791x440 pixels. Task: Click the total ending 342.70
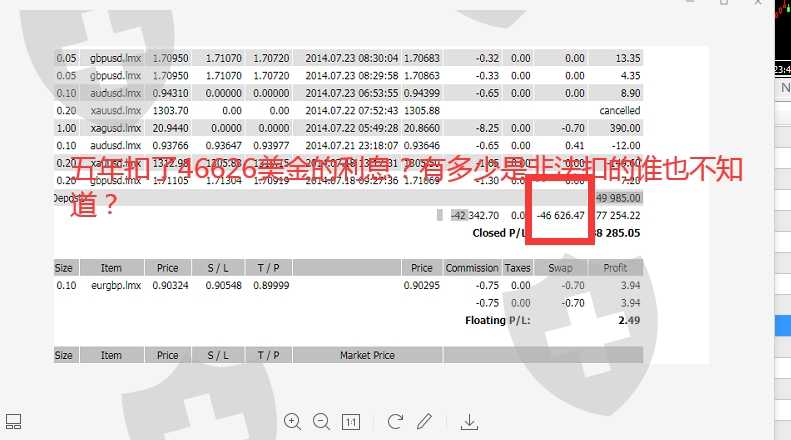475,215
